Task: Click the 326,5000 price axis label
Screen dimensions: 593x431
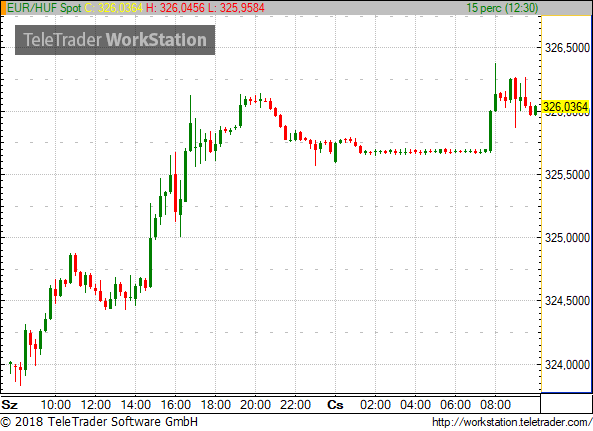Action: pos(567,48)
